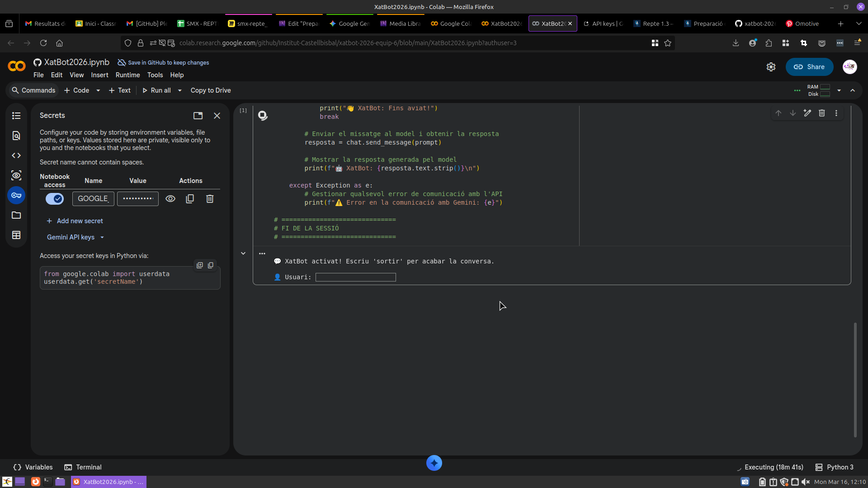Click Copy to Drive button
The height and width of the screenshot is (488, 868).
pos(211,90)
